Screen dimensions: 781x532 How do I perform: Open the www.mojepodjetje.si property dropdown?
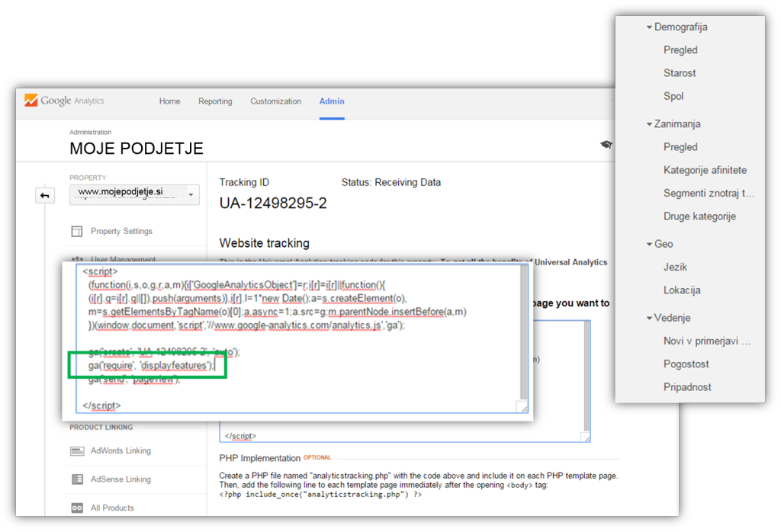[133, 195]
